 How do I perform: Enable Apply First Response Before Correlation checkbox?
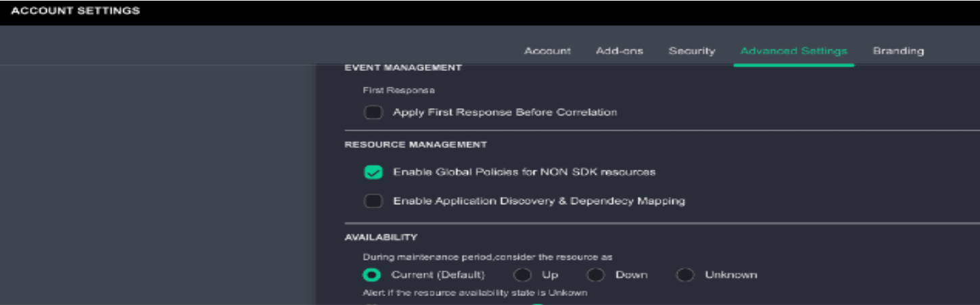(373, 112)
